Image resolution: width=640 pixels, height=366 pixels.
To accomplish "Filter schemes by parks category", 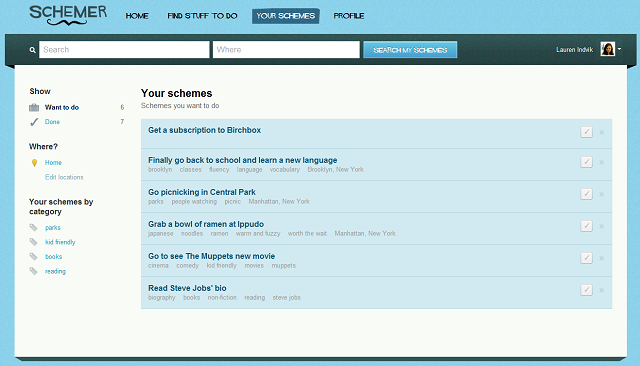I will click(53, 227).
